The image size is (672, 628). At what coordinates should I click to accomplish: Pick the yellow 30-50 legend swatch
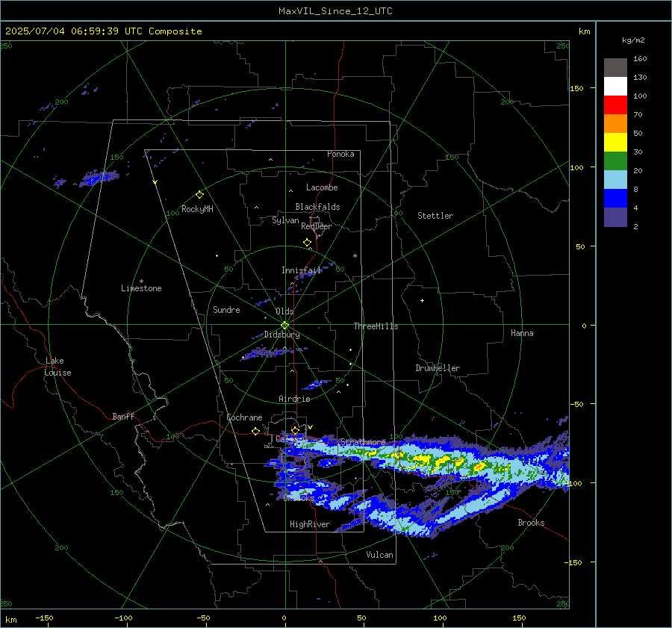[x=615, y=143]
